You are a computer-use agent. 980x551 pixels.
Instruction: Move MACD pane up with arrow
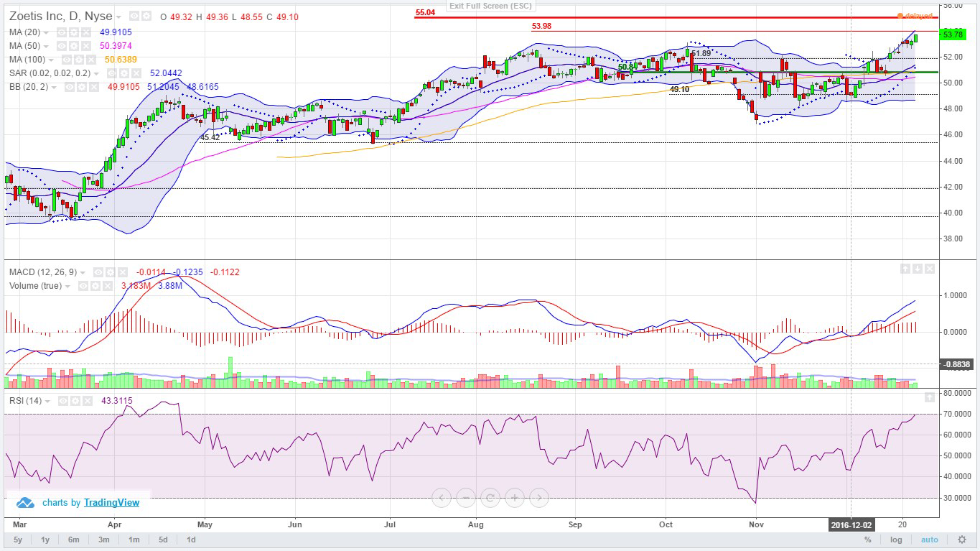[906, 268]
